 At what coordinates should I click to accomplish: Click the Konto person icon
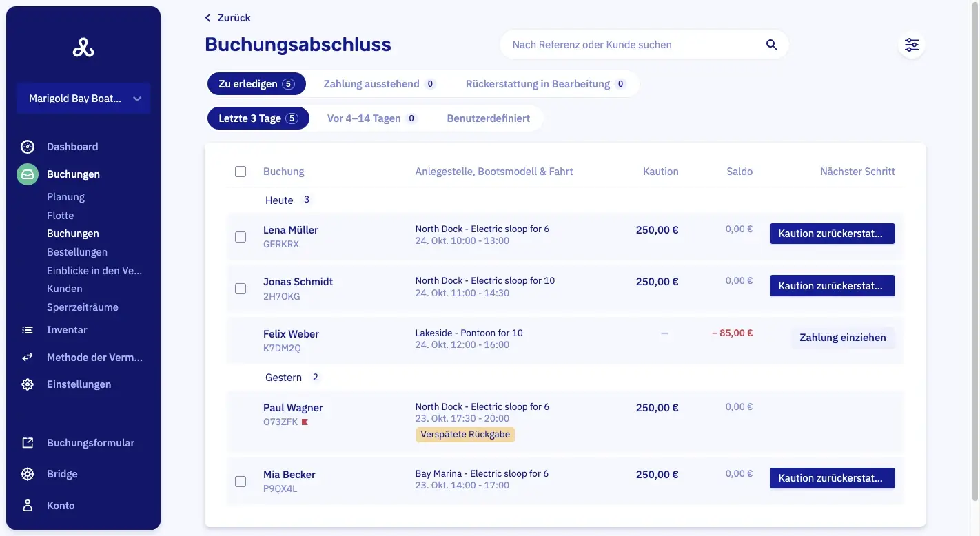[28, 506]
